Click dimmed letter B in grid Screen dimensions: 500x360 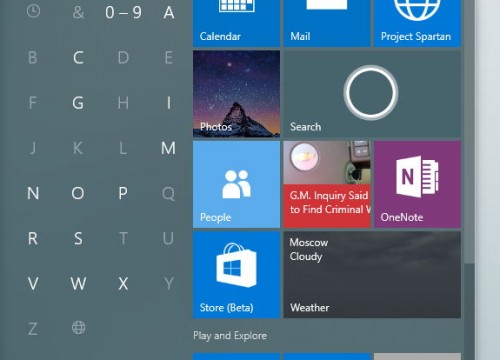pos(33,57)
